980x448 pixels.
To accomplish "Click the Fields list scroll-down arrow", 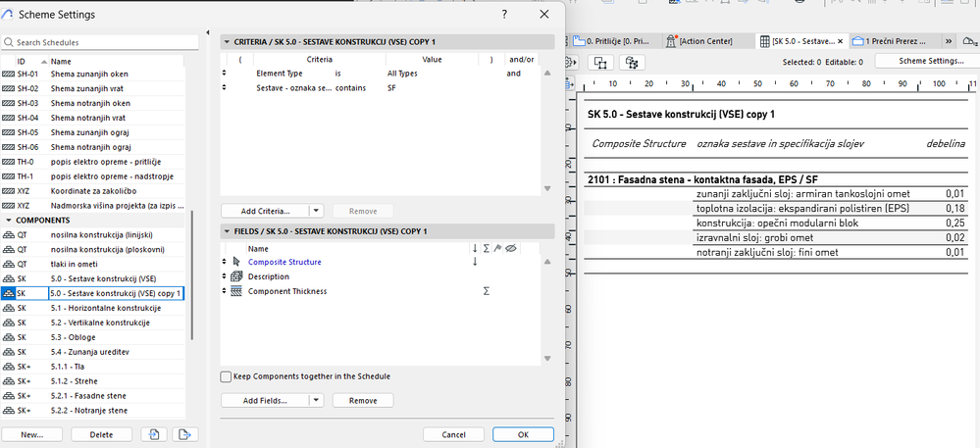I will 547,359.
